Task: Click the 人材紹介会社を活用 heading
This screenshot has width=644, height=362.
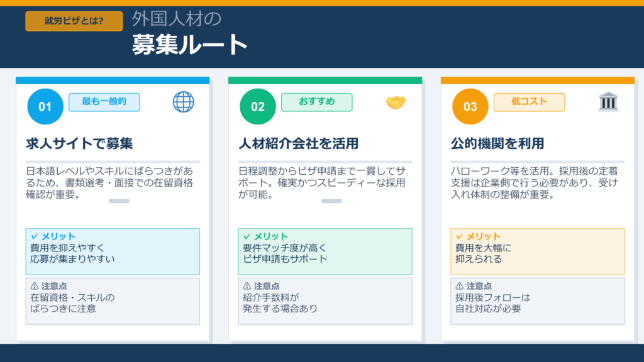Action: point(299,144)
